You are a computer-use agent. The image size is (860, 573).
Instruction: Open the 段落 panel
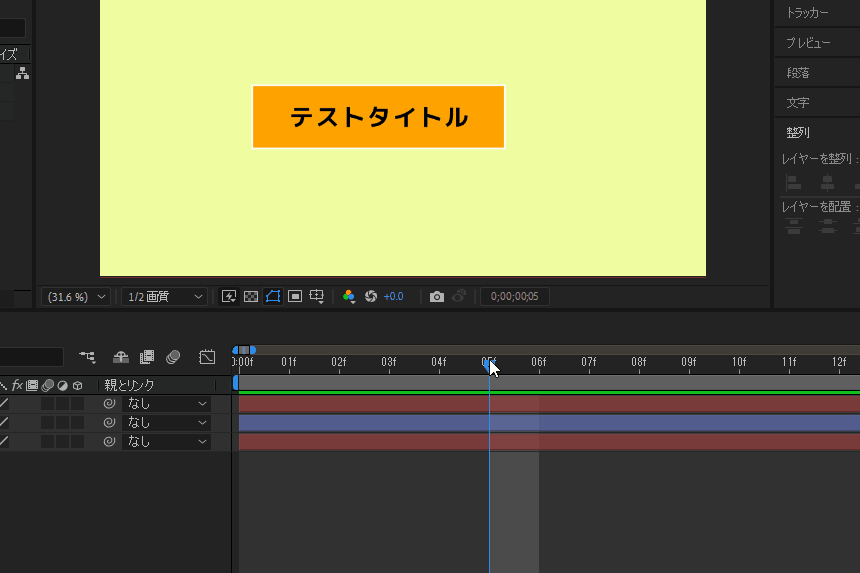(797, 73)
